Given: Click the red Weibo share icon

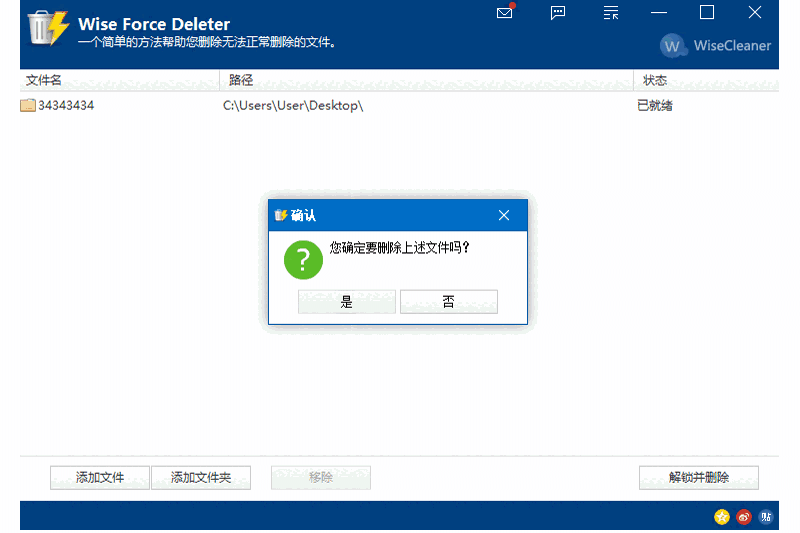Looking at the screenshot, I should pyautogui.click(x=744, y=517).
